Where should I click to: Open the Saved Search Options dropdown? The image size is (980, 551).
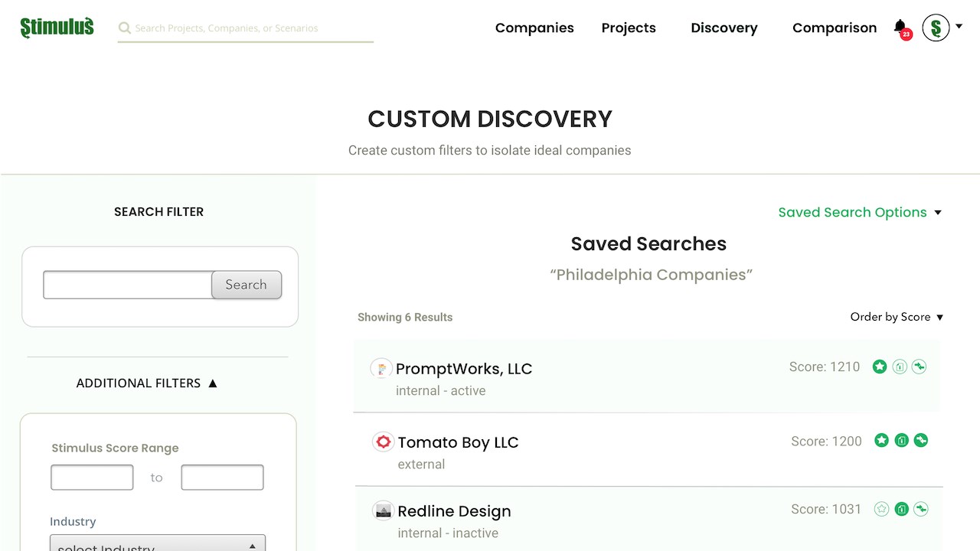coord(860,212)
